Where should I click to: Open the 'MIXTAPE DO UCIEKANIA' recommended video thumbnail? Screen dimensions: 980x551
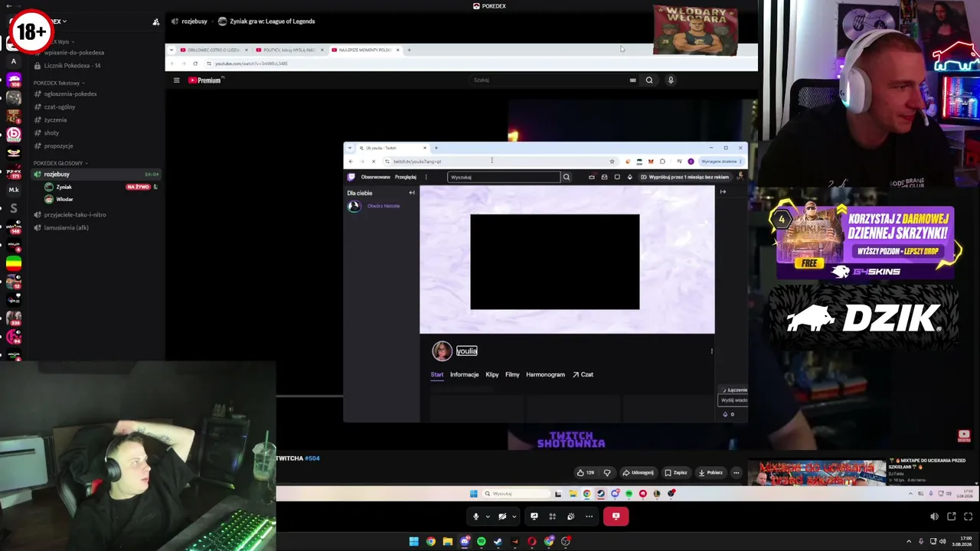pyautogui.click(x=817, y=473)
